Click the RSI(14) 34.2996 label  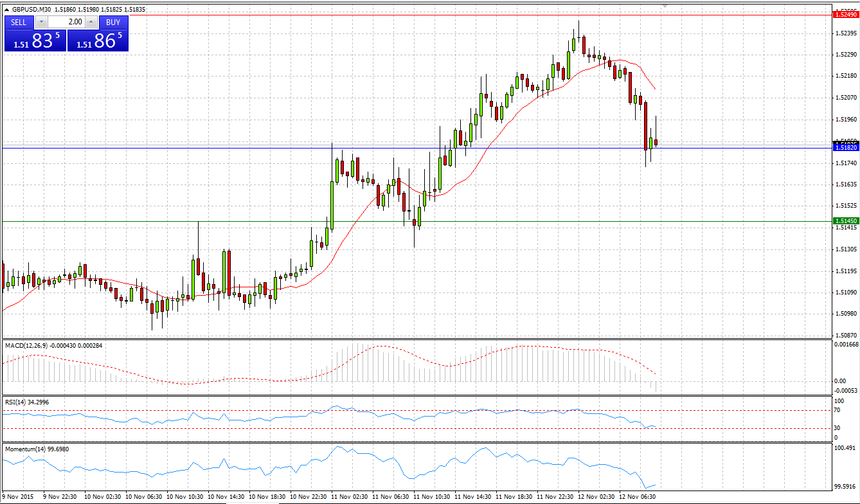(x=26, y=402)
